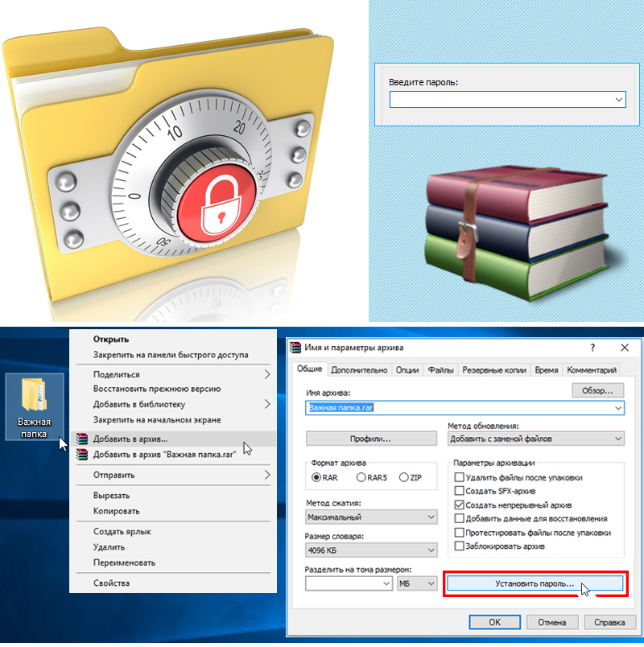Open Свойства from context menu
644x647 pixels.
[x=111, y=583]
